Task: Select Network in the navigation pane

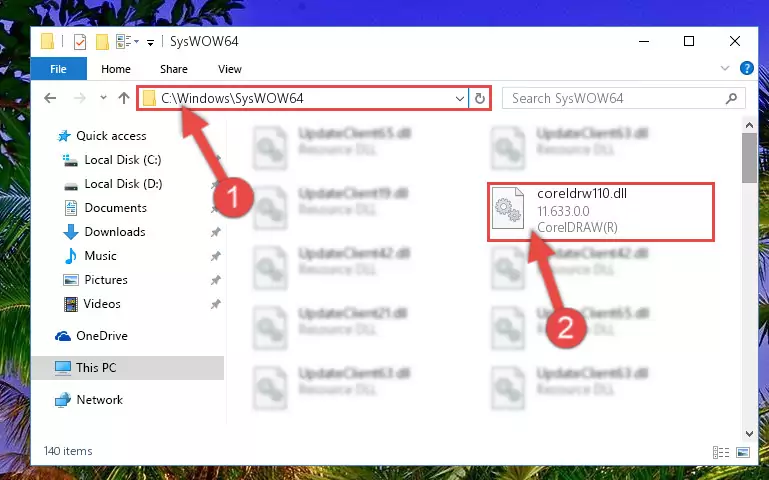Action: coord(100,400)
